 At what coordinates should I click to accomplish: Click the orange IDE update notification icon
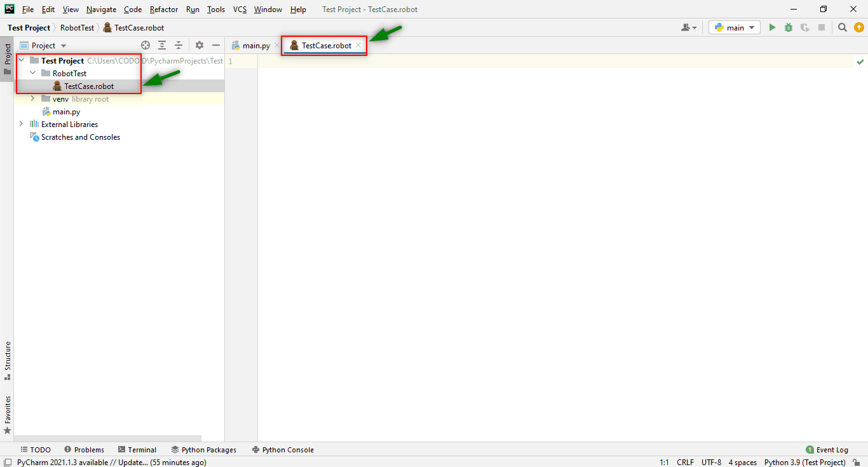[859, 27]
